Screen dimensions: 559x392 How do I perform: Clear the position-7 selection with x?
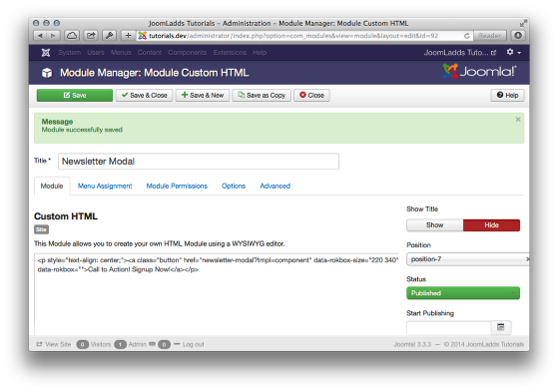tap(528, 259)
